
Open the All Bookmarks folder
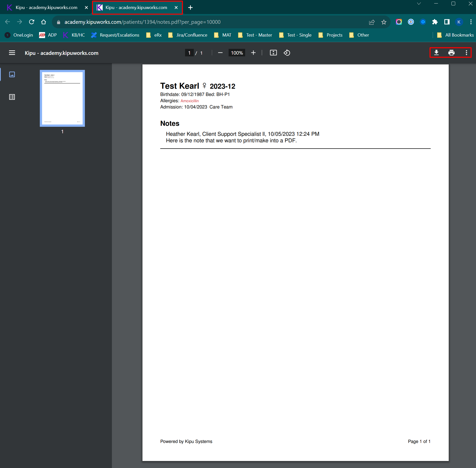click(455, 35)
